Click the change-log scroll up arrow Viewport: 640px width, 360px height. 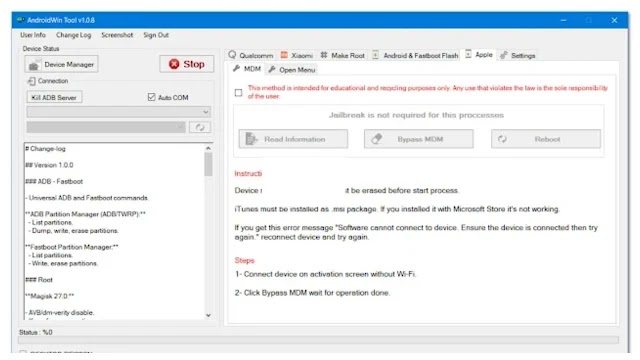click(209, 148)
